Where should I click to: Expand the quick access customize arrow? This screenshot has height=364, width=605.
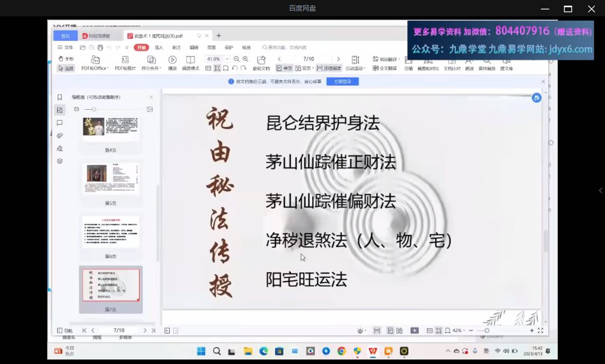click(127, 48)
